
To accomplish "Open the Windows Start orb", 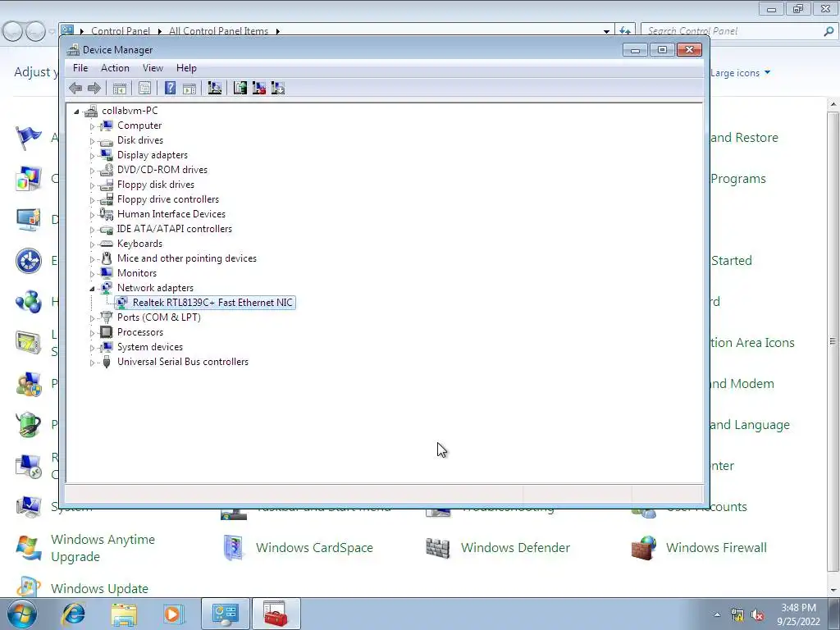I will click(x=22, y=614).
